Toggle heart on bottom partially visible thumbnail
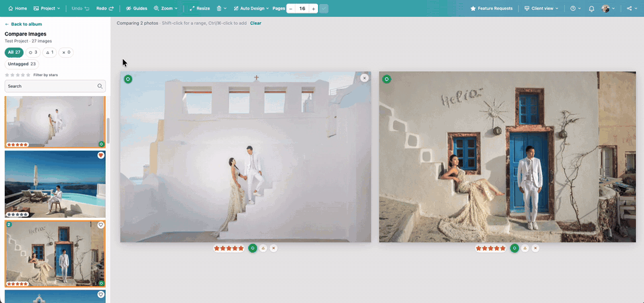 [101, 294]
